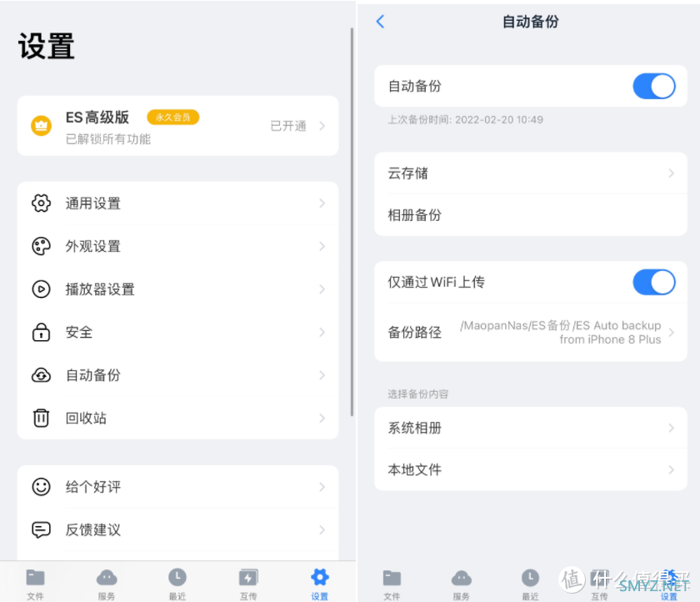
Task: Go back from auto backup screen
Action: pyautogui.click(x=380, y=22)
